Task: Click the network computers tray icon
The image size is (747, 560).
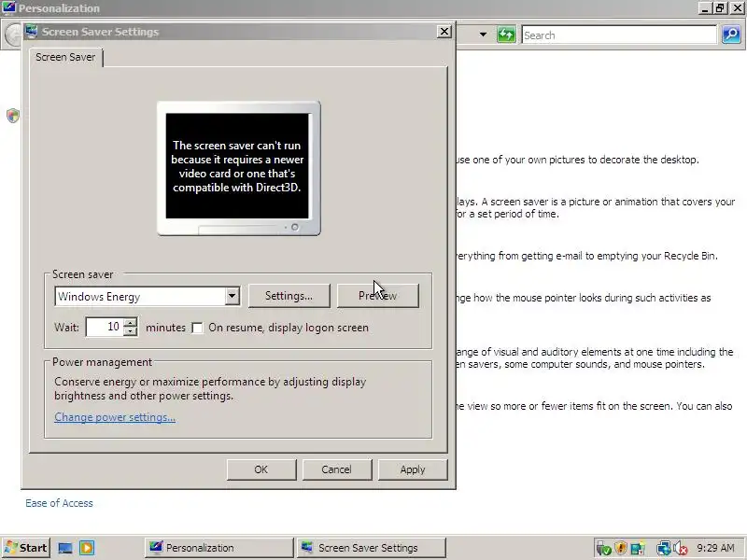Action: coord(663,549)
